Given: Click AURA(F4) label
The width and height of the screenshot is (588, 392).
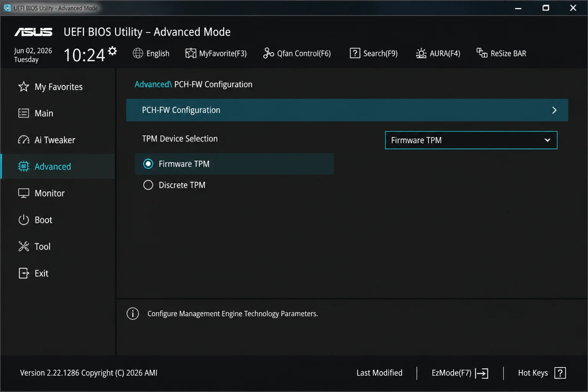Looking at the screenshot, I should tap(445, 54).
